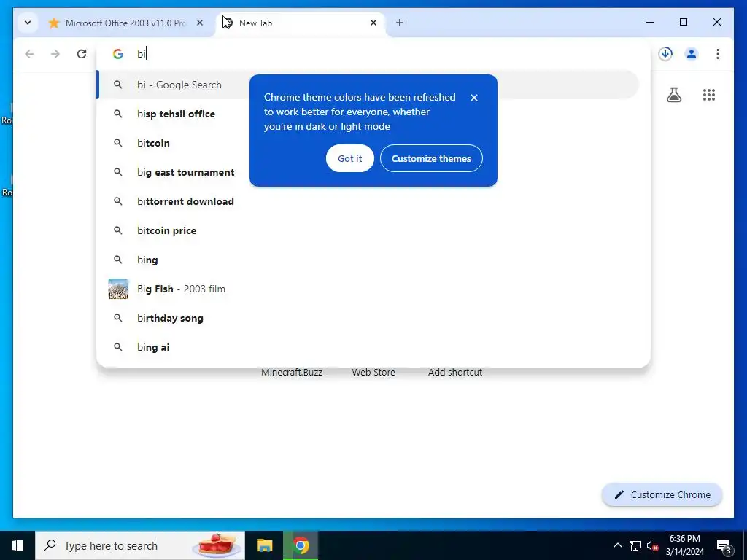747x560 pixels.
Task: Select the New Tab tab
Action: pos(301,23)
